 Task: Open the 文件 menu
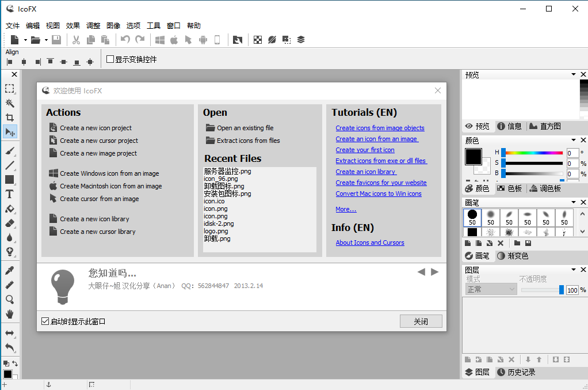click(x=13, y=25)
